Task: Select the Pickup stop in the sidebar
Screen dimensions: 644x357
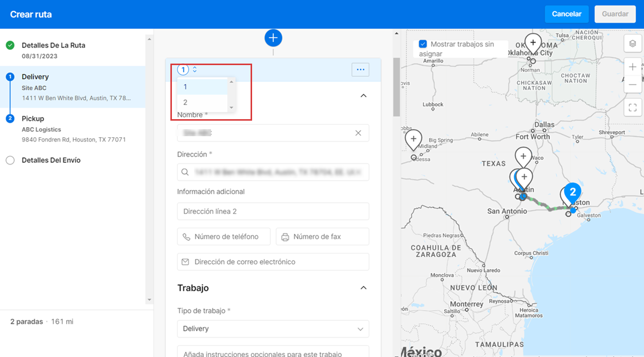Action: click(73, 129)
